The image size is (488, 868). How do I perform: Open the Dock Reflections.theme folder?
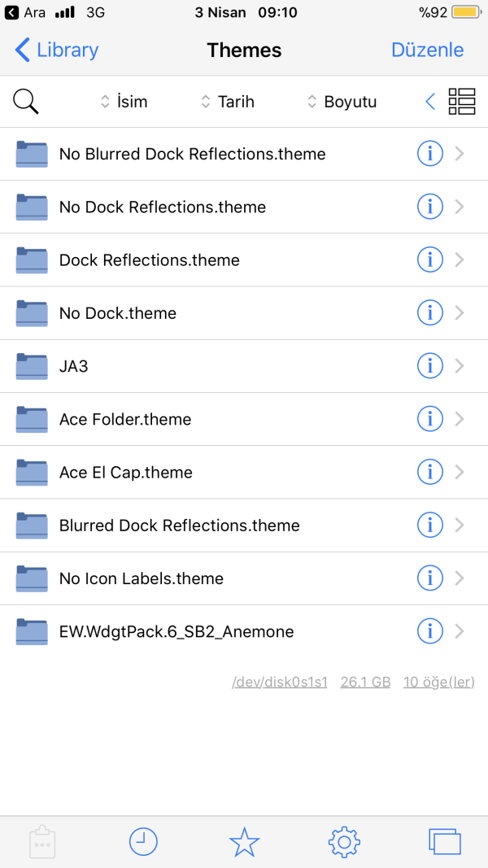(x=149, y=260)
